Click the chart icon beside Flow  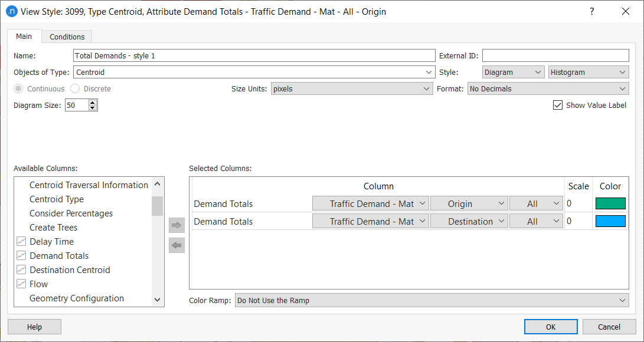[21, 284]
